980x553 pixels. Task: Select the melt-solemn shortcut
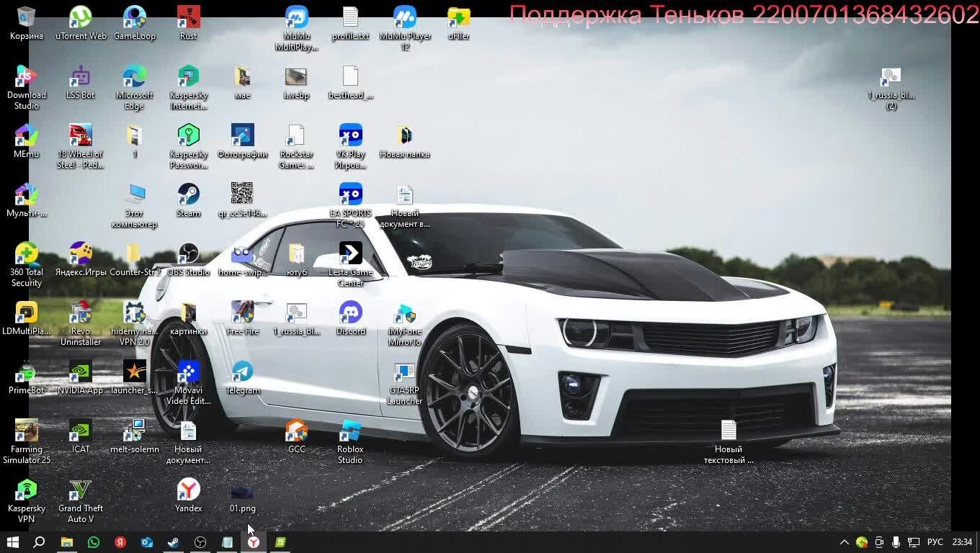pos(135,436)
